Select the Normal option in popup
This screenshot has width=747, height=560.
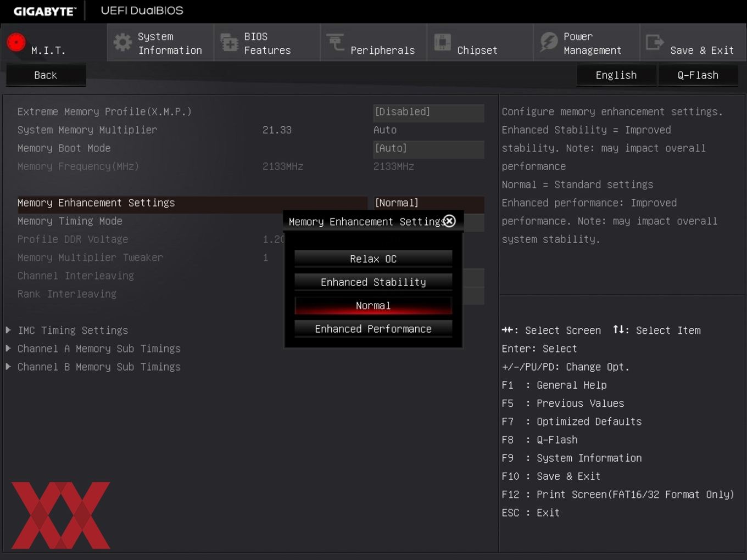(373, 306)
